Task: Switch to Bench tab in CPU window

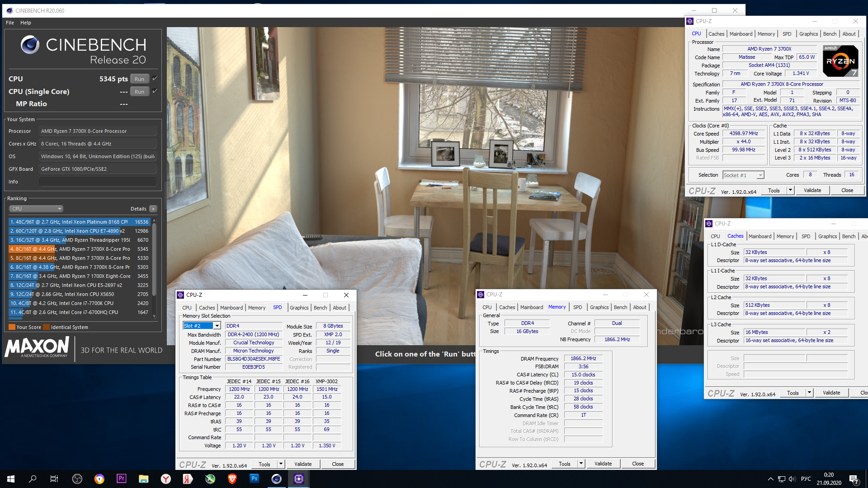Action: pos(830,34)
